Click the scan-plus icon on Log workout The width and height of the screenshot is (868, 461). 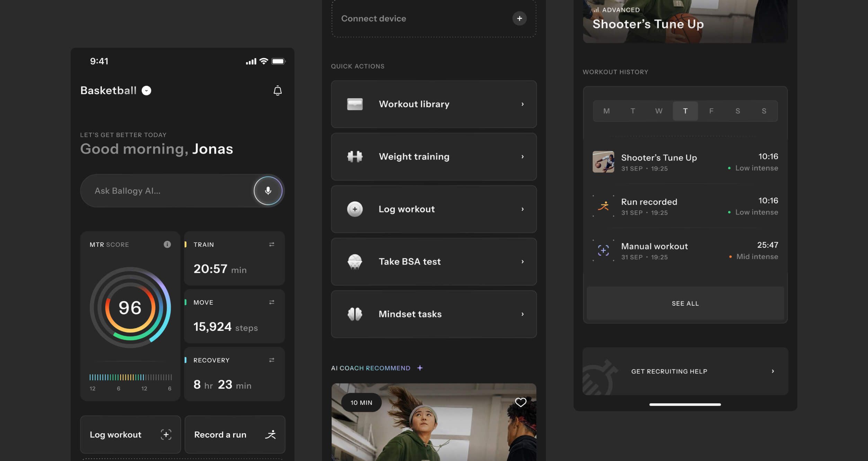(166, 434)
